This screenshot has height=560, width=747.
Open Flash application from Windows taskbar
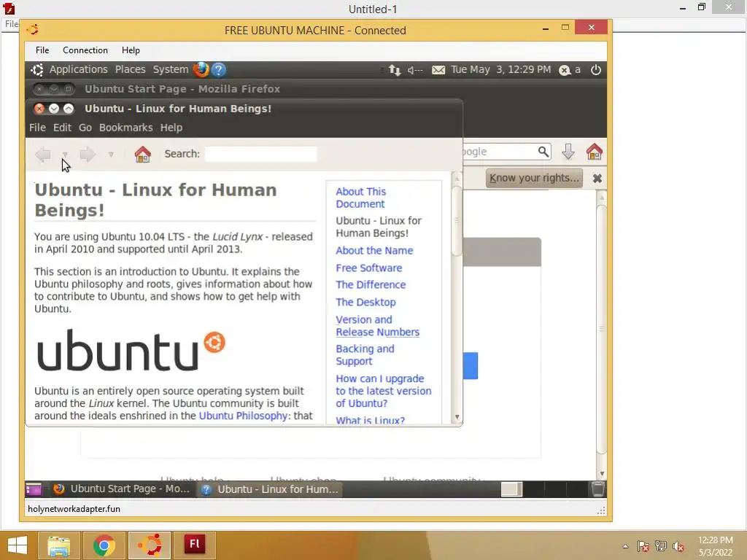194,545
